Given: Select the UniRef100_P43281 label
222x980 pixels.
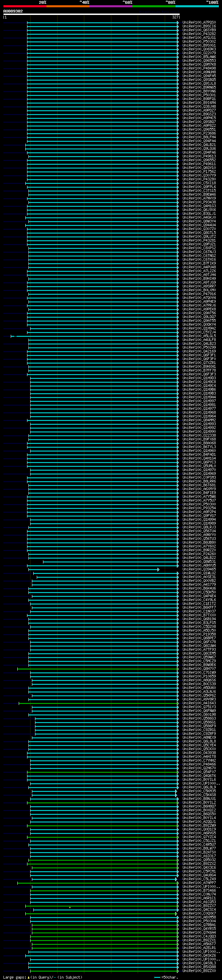Looking at the screenshot, I should coord(199,240).
